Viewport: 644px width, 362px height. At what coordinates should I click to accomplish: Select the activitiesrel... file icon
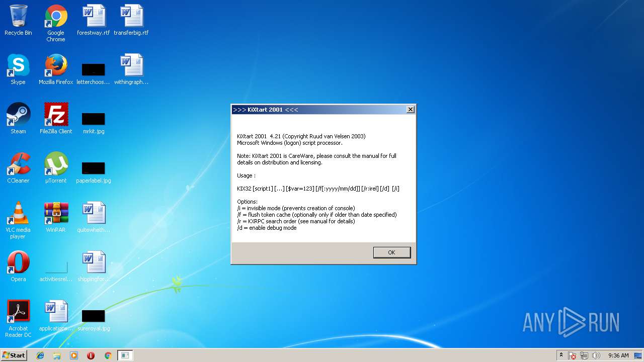56,270
